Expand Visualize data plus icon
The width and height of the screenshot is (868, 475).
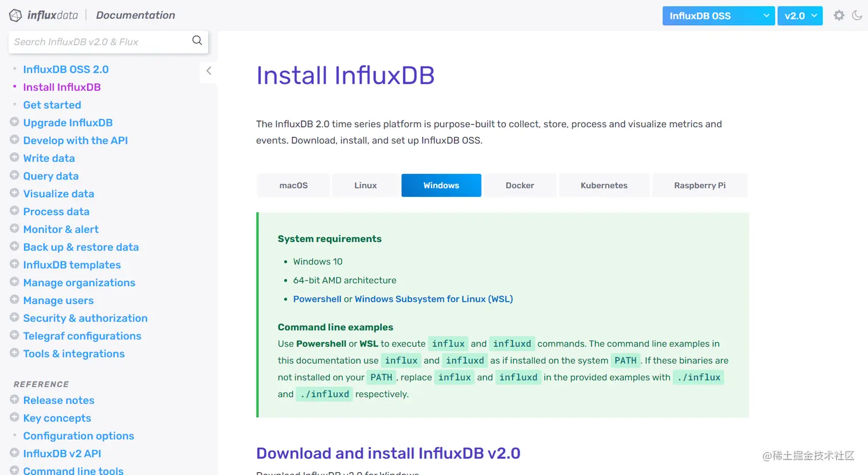tap(14, 193)
